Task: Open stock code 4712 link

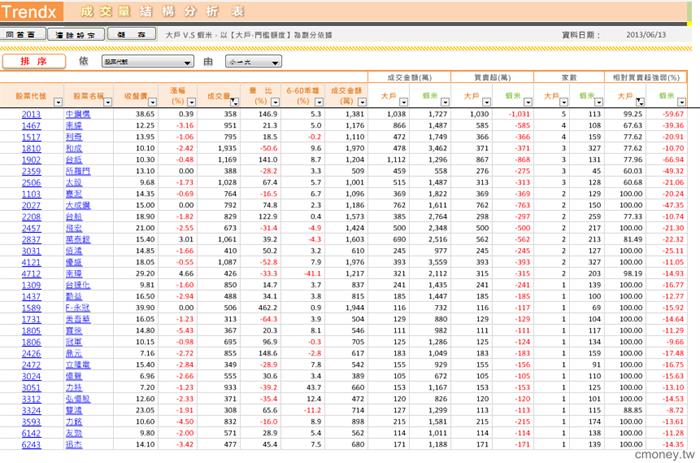Action: point(31,272)
